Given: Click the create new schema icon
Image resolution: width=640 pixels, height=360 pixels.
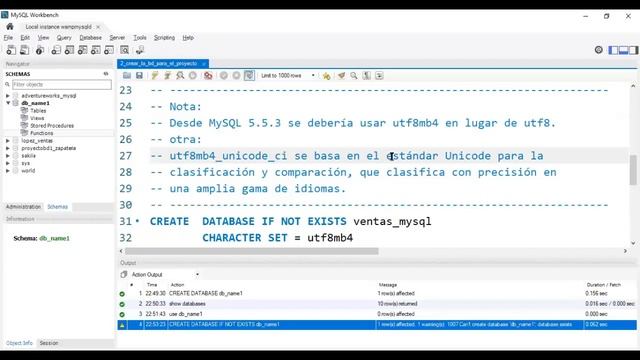Looking at the screenshot, I should [56, 50].
